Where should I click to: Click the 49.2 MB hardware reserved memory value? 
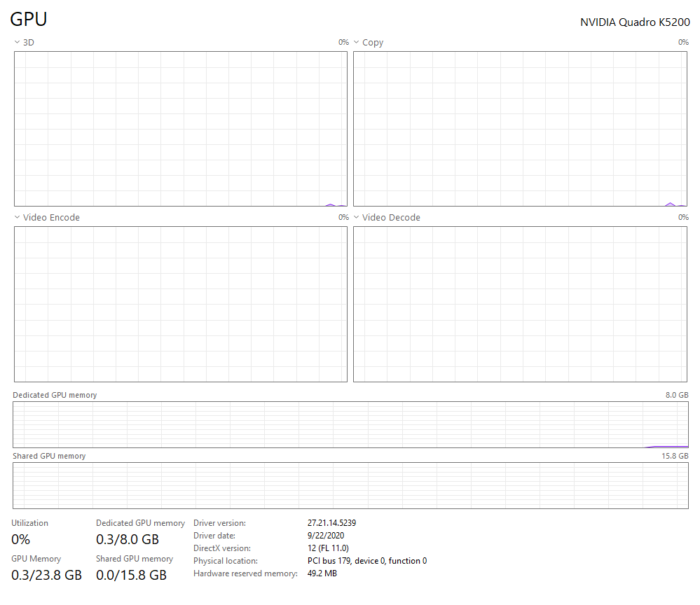[322, 573]
